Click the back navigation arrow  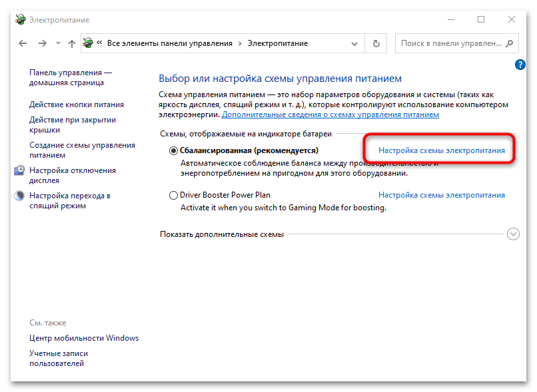coord(23,43)
